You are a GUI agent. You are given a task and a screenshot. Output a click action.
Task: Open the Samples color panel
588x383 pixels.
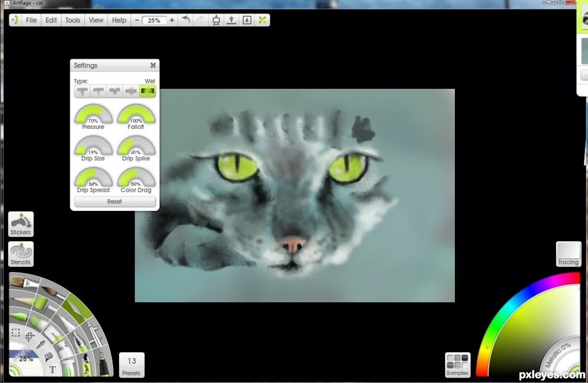[x=457, y=364]
